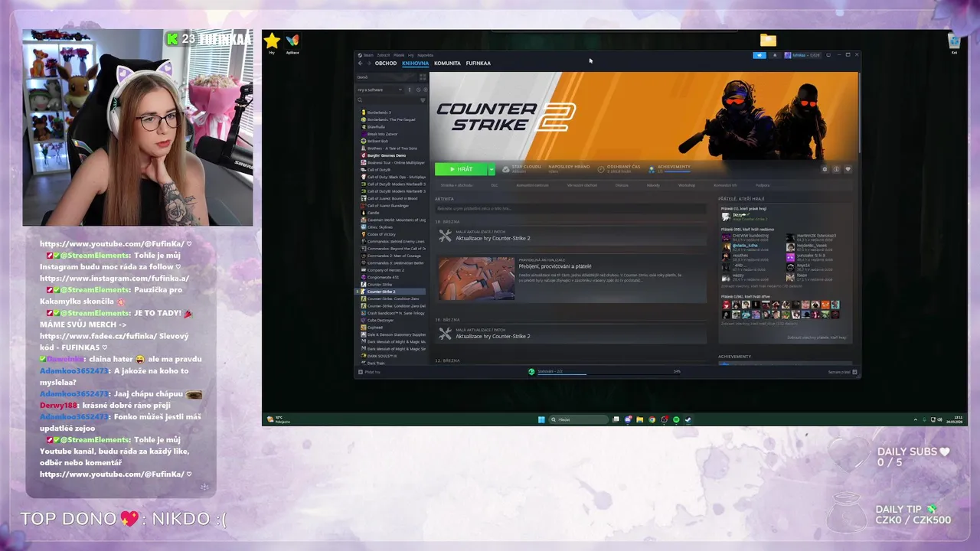Open the OBCHOD store tab
980x551 pixels.
pyautogui.click(x=386, y=64)
